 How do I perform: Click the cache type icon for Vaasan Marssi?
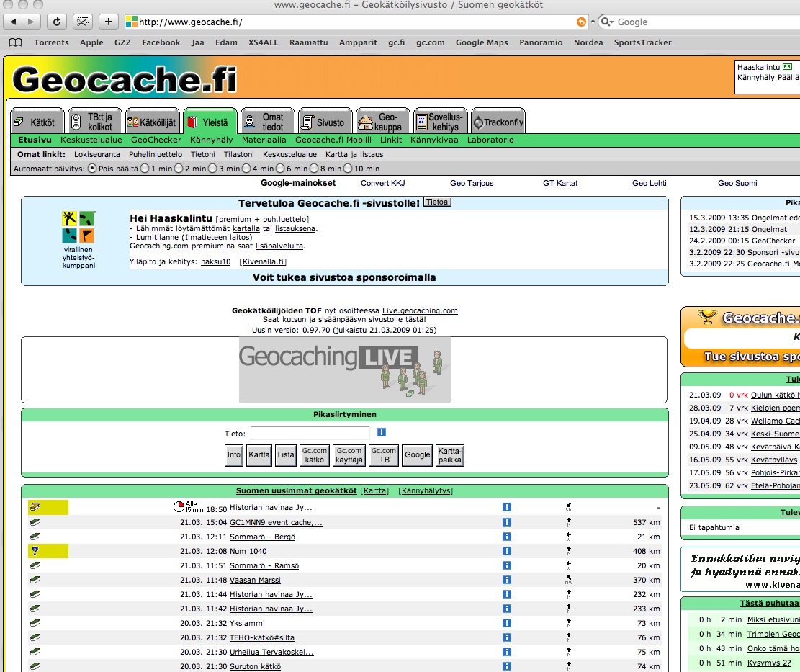(x=35, y=580)
